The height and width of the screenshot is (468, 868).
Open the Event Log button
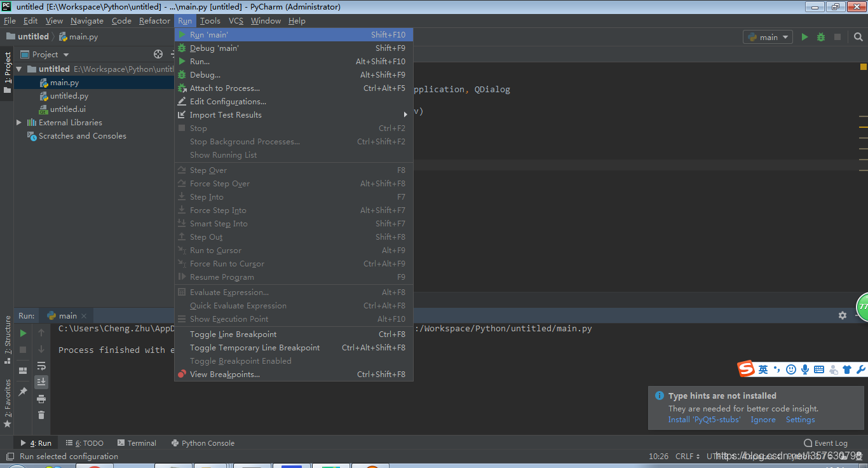(825, 443)
